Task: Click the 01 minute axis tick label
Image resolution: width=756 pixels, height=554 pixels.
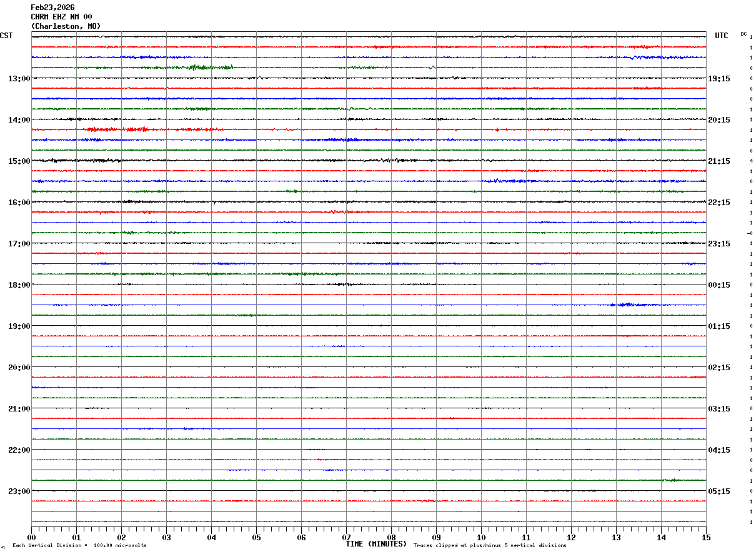Action: pos(76,537)
